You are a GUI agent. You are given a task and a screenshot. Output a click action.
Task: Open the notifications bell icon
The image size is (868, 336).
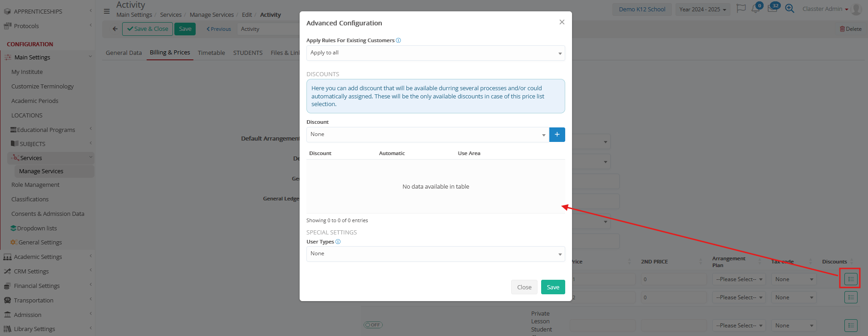755,9
